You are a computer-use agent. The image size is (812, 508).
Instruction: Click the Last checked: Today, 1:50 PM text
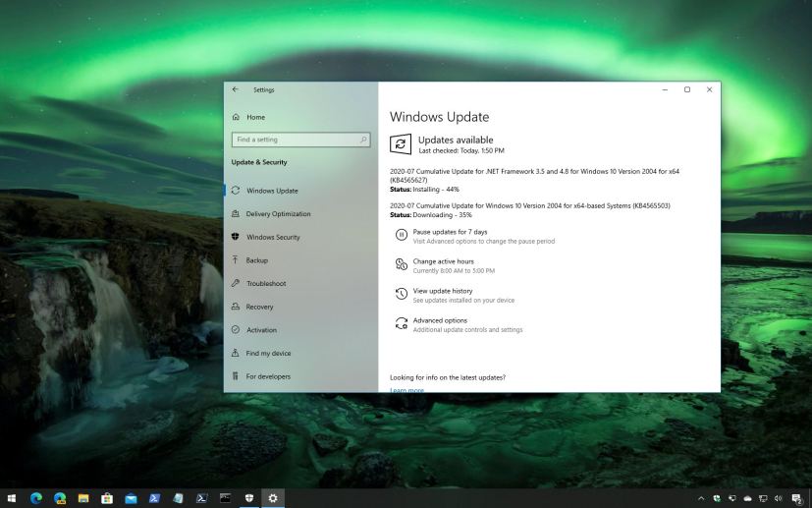coord(460,151)
